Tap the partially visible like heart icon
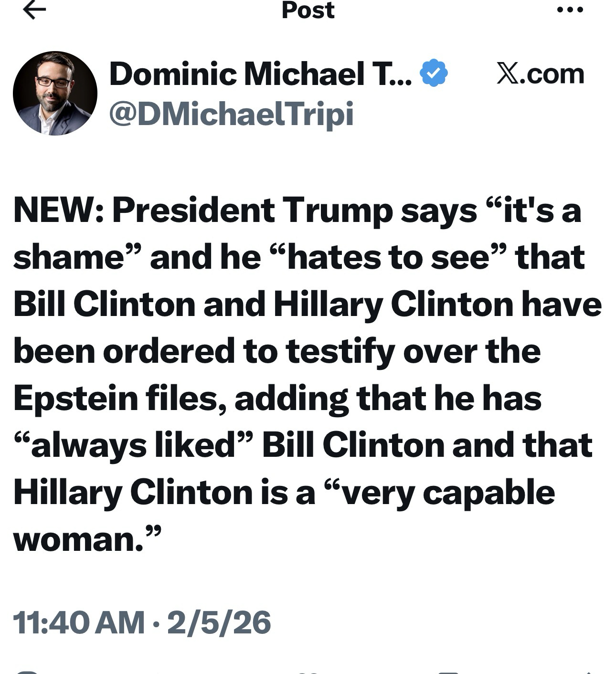This screenshot has height=674, width=616. [308, 672]
